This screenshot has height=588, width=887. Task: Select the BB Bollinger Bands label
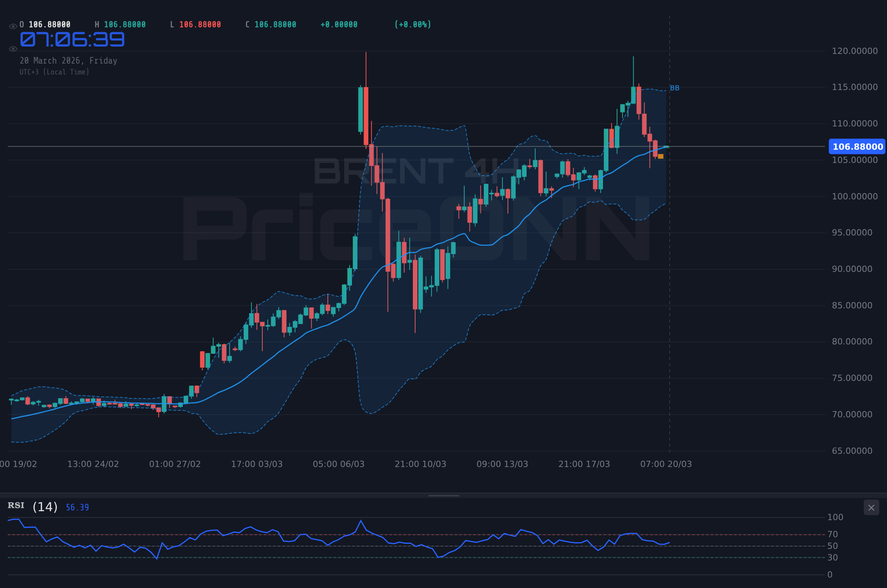point(674,88)
